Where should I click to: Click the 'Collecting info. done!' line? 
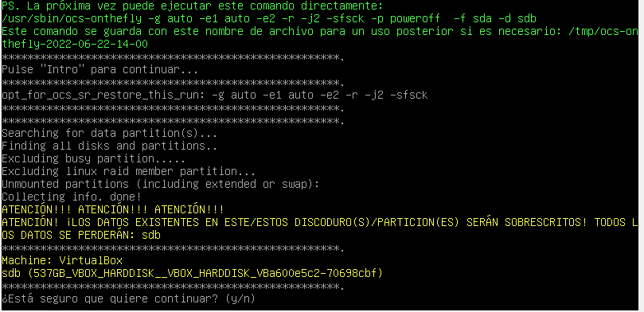click(x=72, y=197)
